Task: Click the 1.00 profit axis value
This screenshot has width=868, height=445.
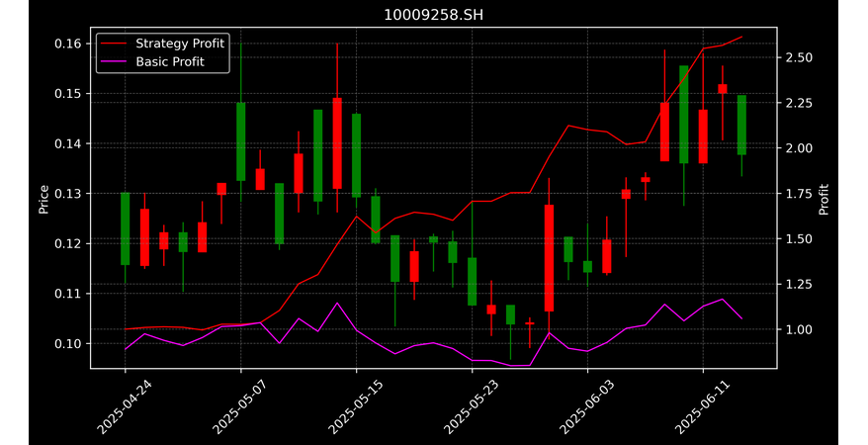Action: click(799, 330)
